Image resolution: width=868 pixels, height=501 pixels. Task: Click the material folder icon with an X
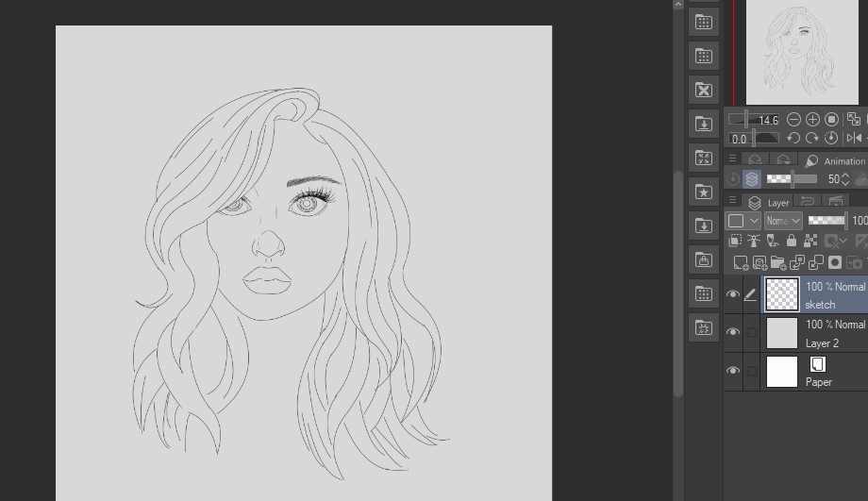tap(704, 90)
